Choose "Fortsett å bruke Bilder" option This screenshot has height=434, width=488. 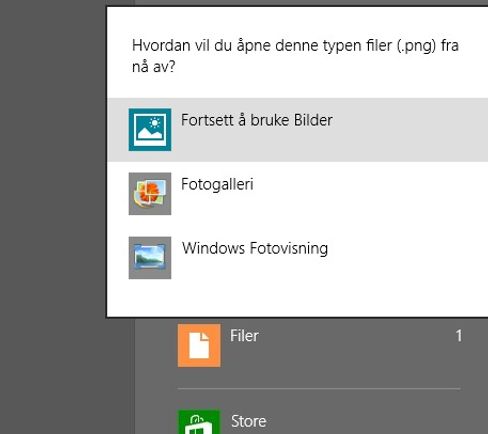(x=298, y=130)
